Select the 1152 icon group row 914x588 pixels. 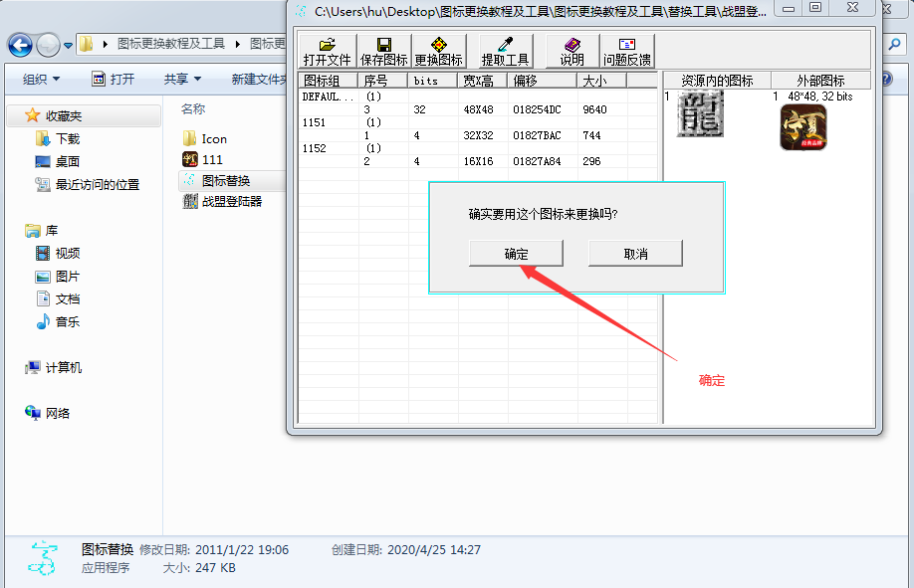tap(478, 148)
